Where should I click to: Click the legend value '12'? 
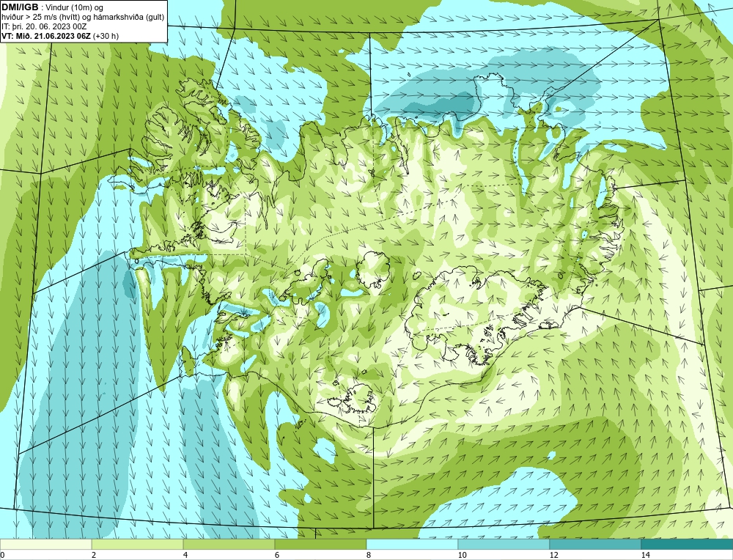click(x=554, y=555)
